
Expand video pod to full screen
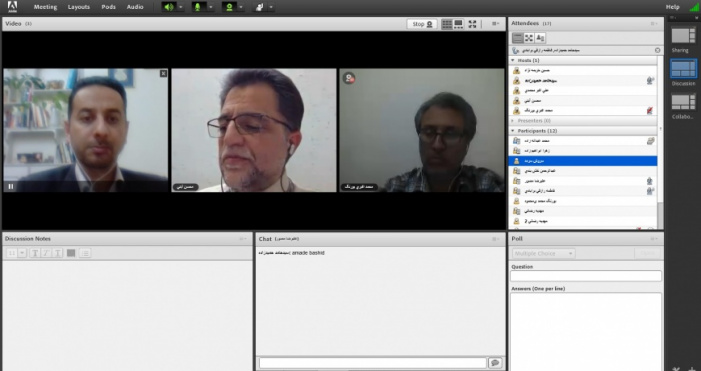point(472,24)
